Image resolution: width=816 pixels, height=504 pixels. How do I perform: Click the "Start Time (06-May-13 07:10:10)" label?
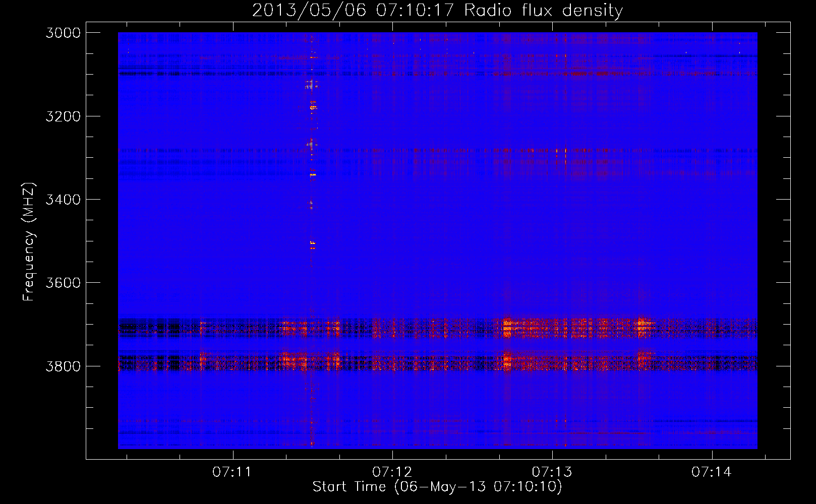437,487
